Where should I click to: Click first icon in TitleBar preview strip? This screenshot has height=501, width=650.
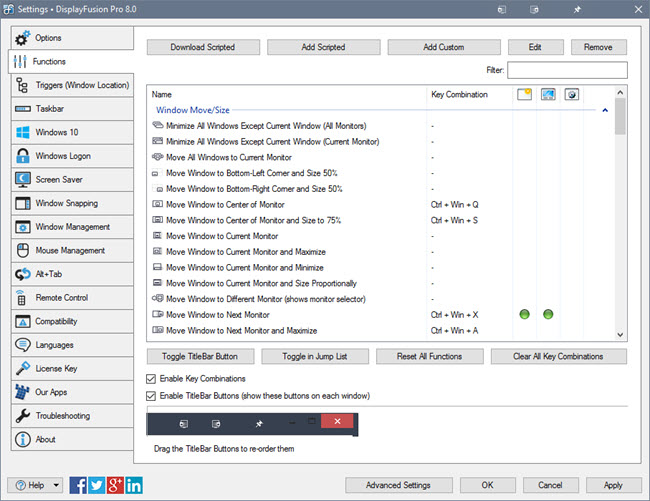pyautogui.click(x=184, y=424)
